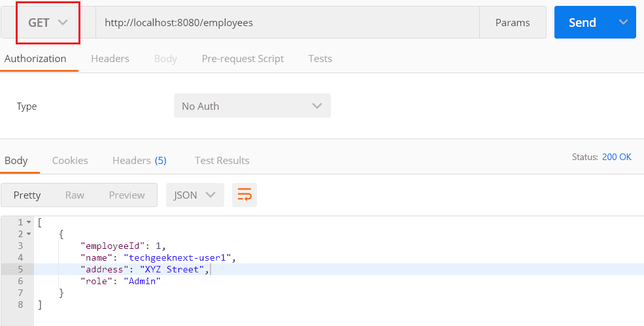Screen dimensions: 644x326
Task: Click the Send button
Action: [x=583, y=22]
